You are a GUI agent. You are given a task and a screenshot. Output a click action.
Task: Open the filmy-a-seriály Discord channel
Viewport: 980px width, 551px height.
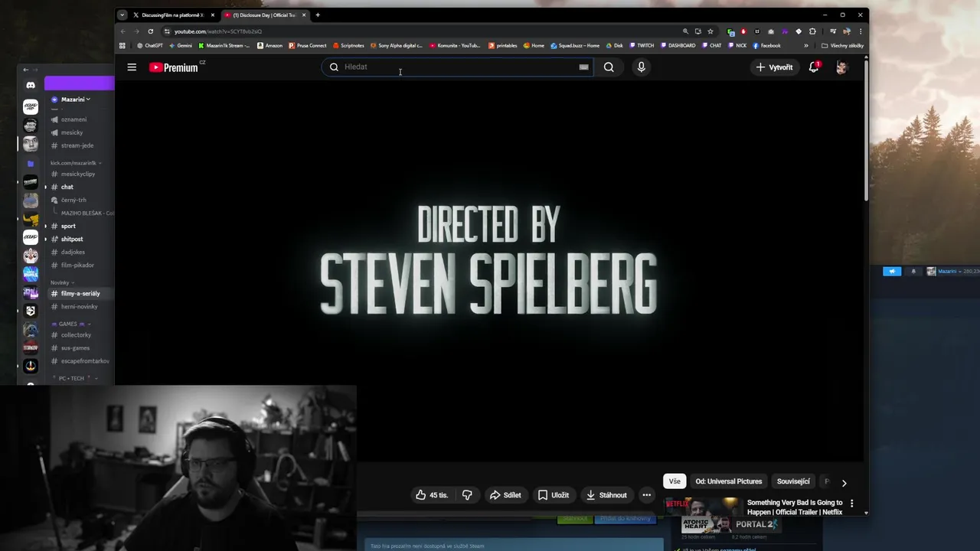point(80,294)
